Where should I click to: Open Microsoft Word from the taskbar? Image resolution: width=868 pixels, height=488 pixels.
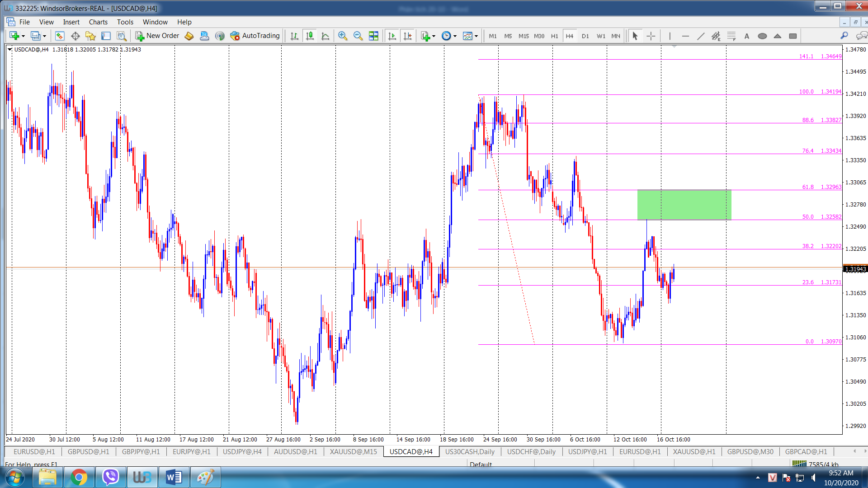174,477
